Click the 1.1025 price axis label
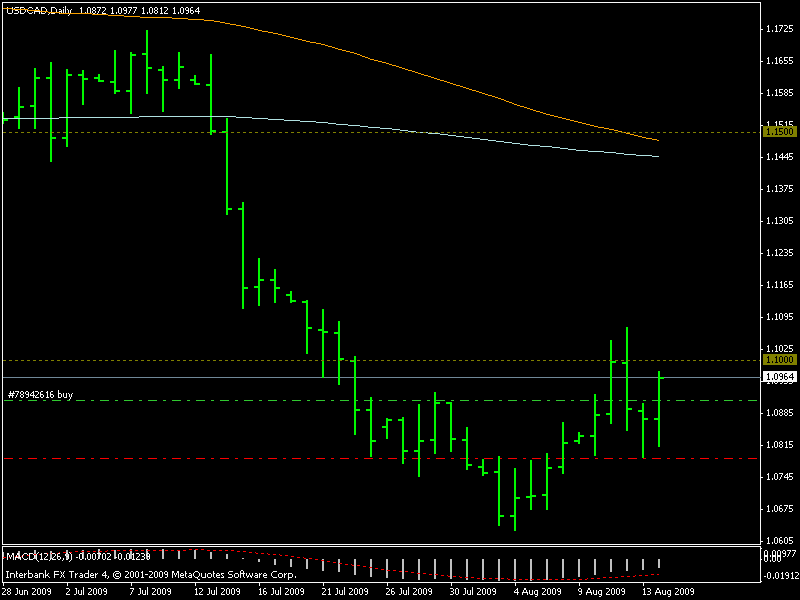The width and height of the screenshot is (800, 600). [x=780, y=348]
